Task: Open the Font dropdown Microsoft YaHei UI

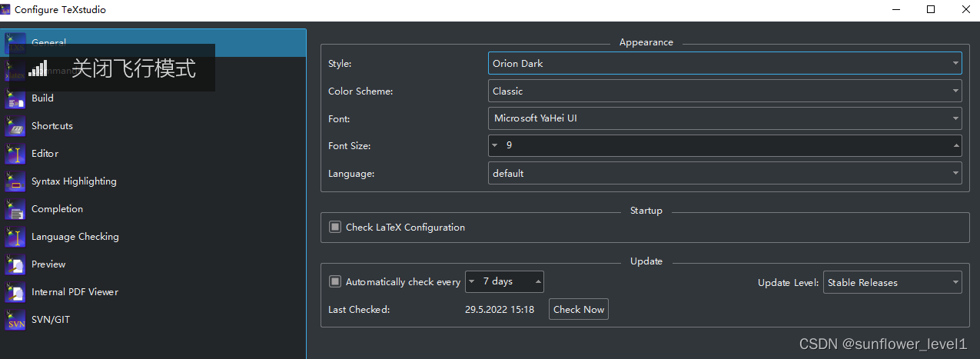Action: tap(725, 118)
